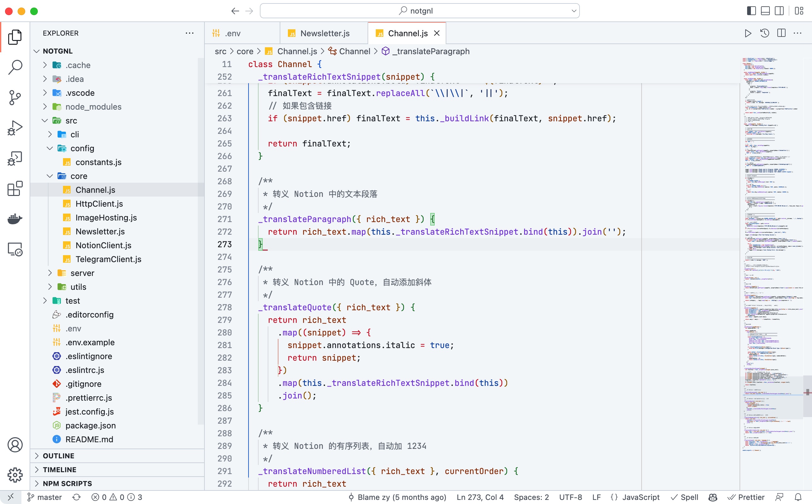Expand the node_modules folder
Viewport: 812px width, 504px height.
coord(45,107)
